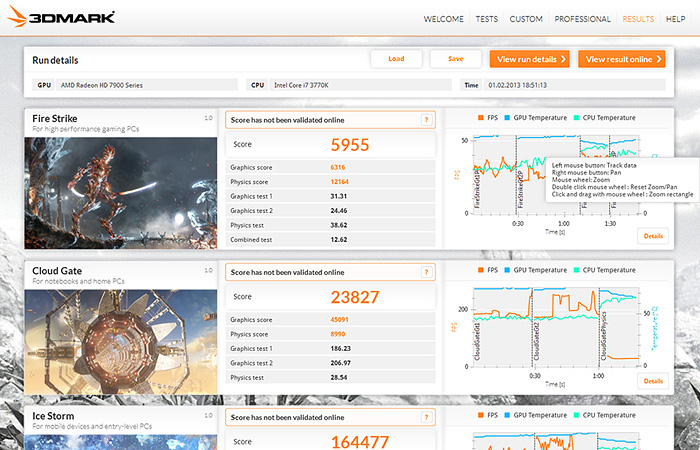Click the Load button

[x=396, y=59]
